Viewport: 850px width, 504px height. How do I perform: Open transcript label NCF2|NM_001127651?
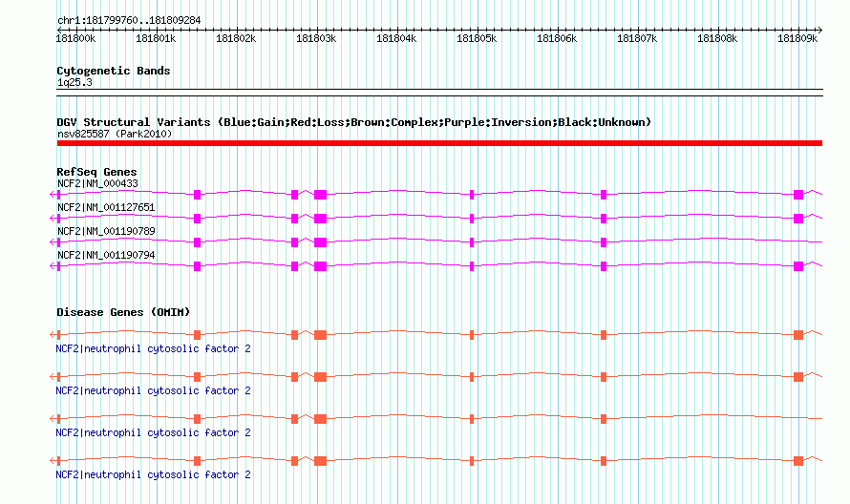[106, 207]
